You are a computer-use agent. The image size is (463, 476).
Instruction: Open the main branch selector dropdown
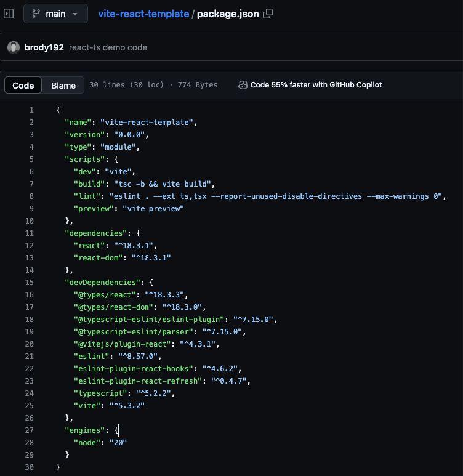(x=55, y=14)
